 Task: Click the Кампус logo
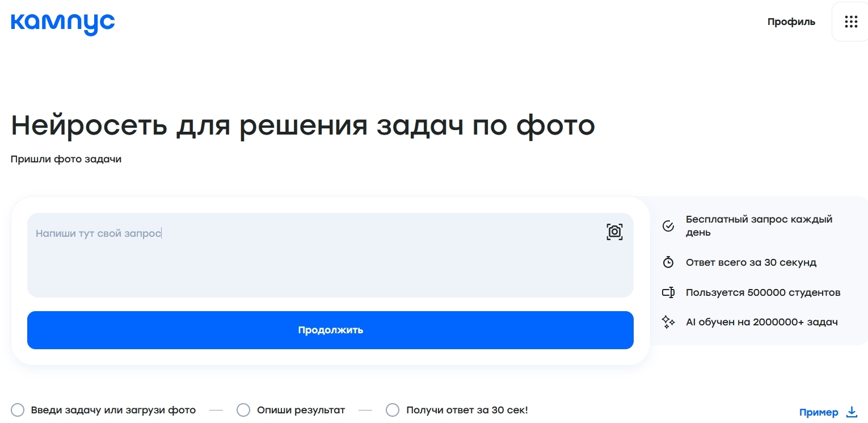tap(62, 23)
